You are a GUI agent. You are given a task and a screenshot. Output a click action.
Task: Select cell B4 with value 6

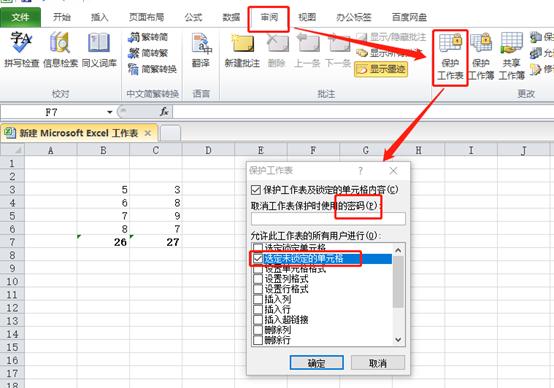[103, 203]
